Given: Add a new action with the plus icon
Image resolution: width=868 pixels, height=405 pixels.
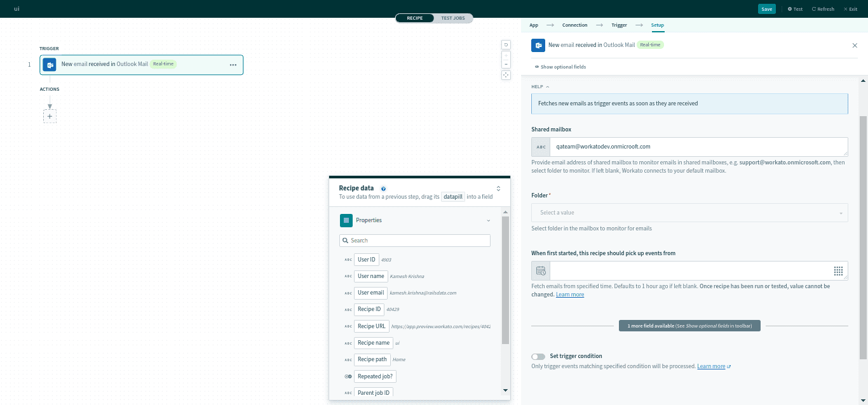Looking at the screenshot, I should [50, 116].
